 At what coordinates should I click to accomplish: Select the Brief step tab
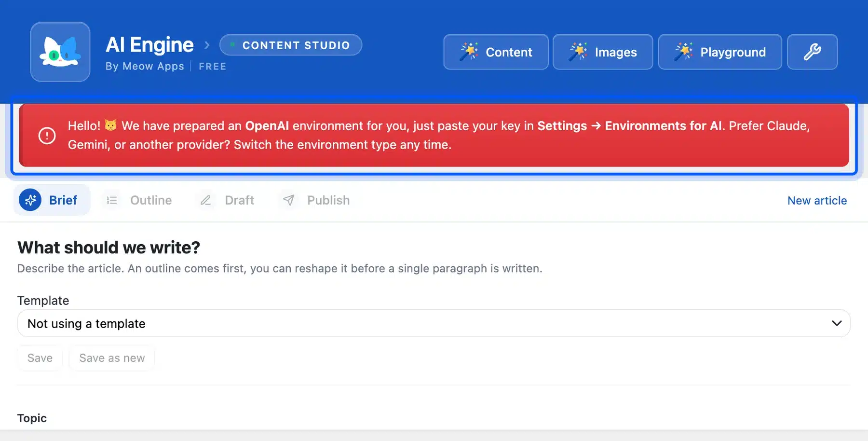(x=52, y=200)
